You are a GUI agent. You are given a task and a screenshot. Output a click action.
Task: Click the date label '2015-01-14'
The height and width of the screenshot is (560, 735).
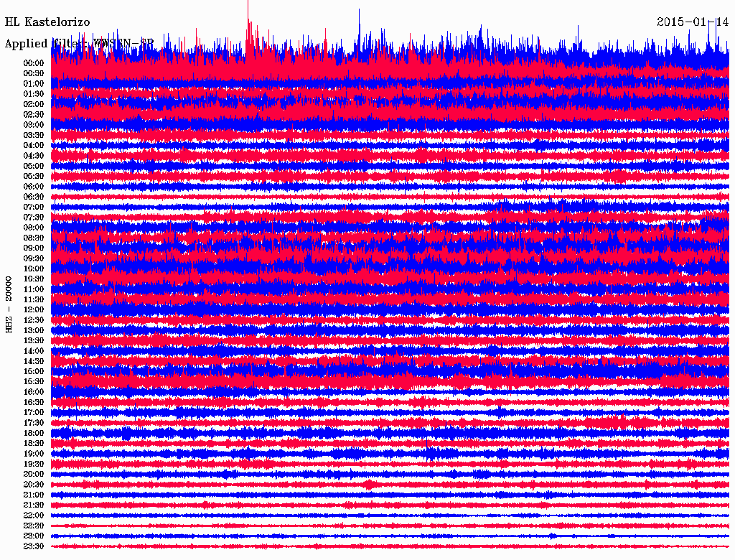[x=693, y=22]
